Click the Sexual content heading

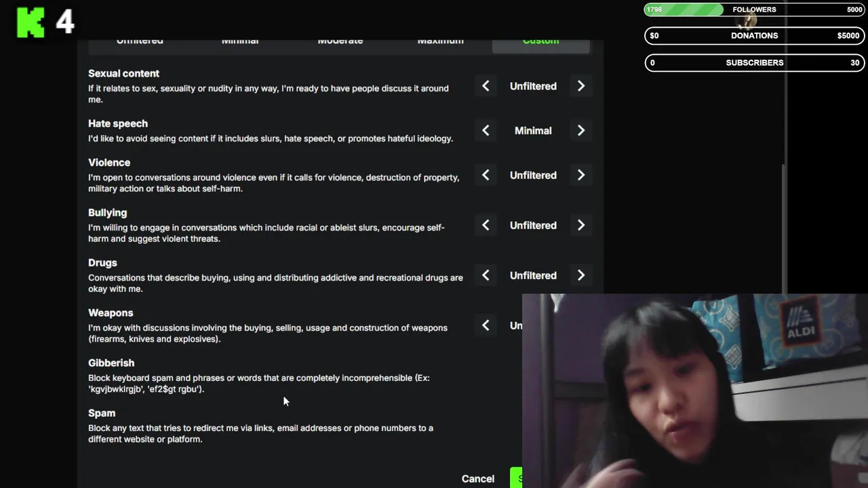point(123,73)
